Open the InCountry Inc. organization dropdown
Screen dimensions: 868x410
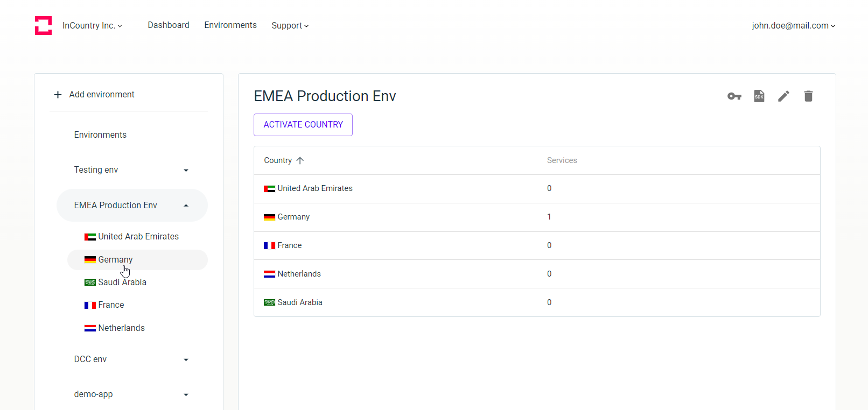[x=92, y=25]
